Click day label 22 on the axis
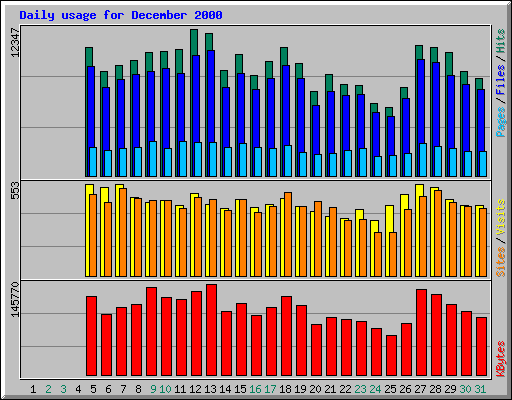 tap(345, 389)
